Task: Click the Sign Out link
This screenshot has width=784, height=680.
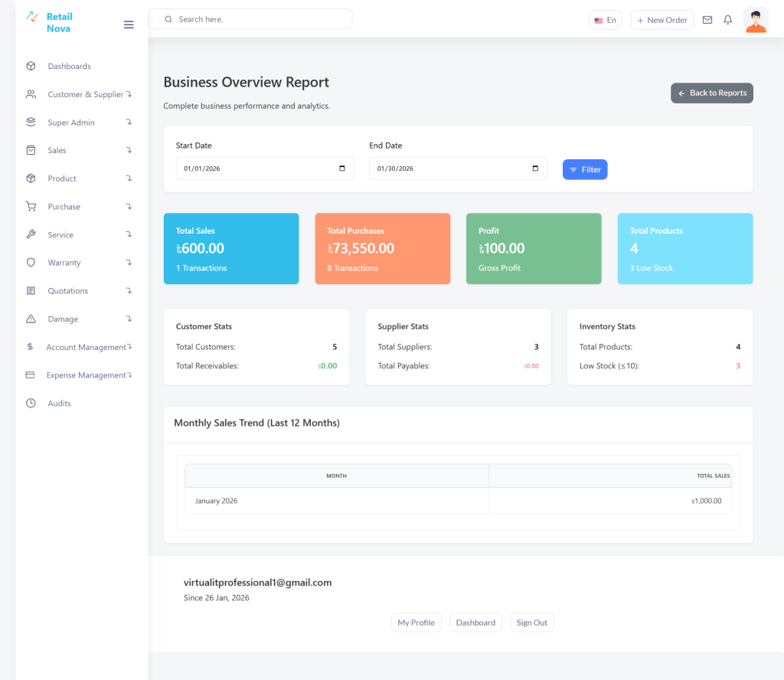Action: [531, 623]
